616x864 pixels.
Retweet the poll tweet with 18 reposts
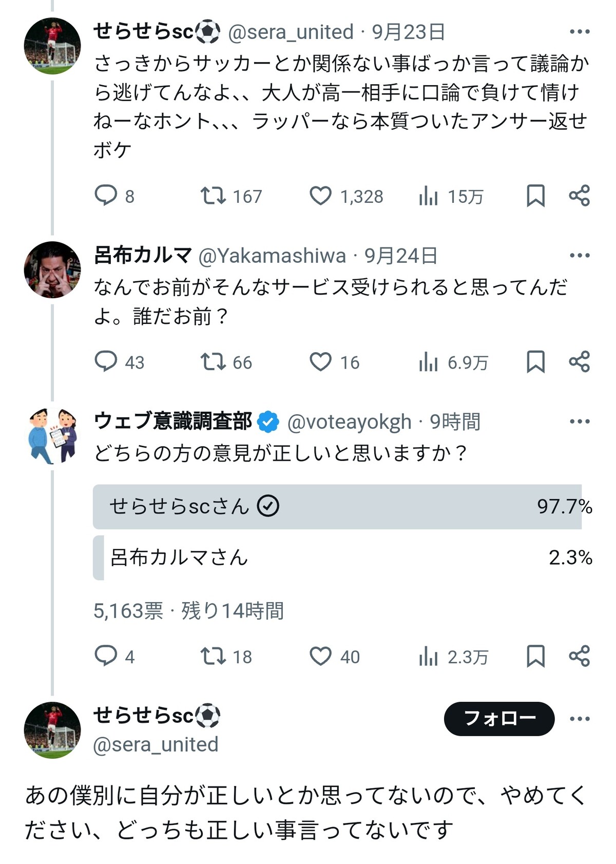pos(213,656)
